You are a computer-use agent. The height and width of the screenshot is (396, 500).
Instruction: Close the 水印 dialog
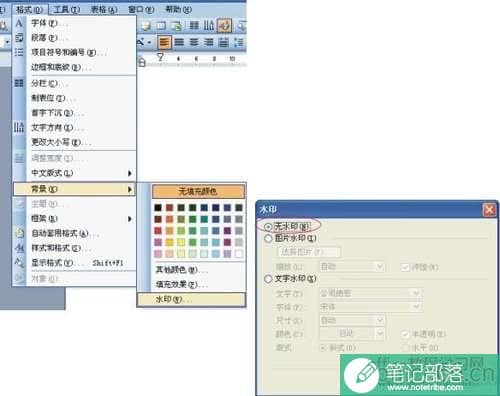tap(489, 210)
